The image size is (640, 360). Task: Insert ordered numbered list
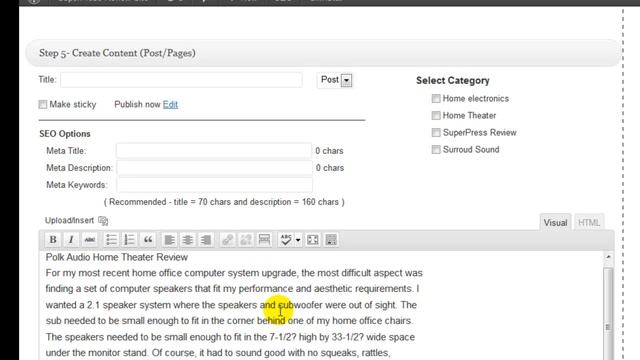(x=129, y=240)
